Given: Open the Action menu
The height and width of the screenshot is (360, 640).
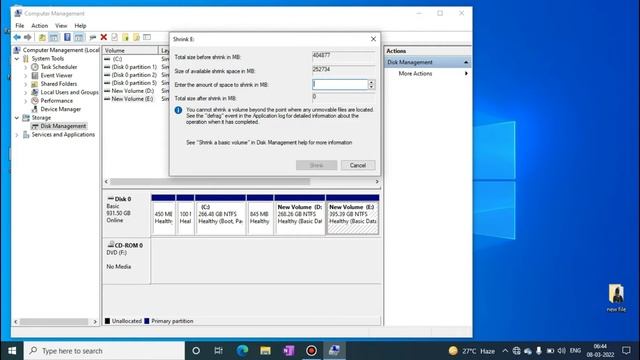Looking at the screenshot, I should (x=40, y=26).
